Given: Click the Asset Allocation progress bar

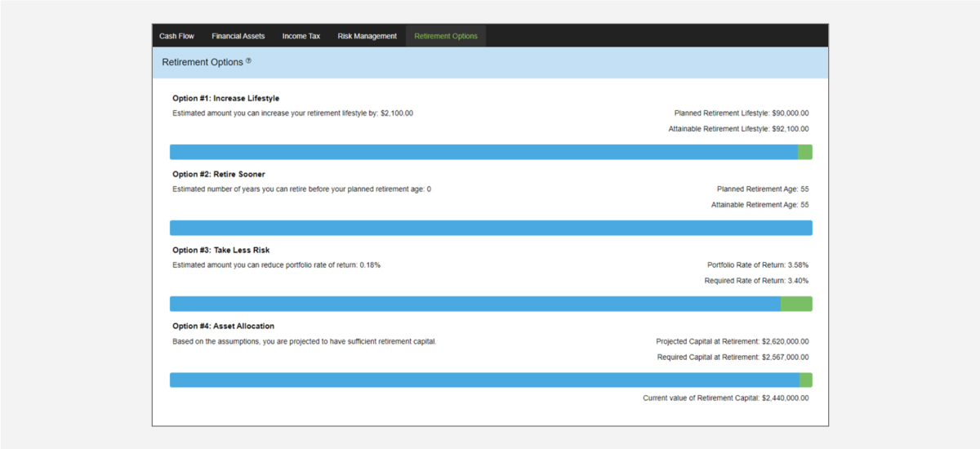Looking at the screenshot, I should pyautogui.click(x=484, y=380).
